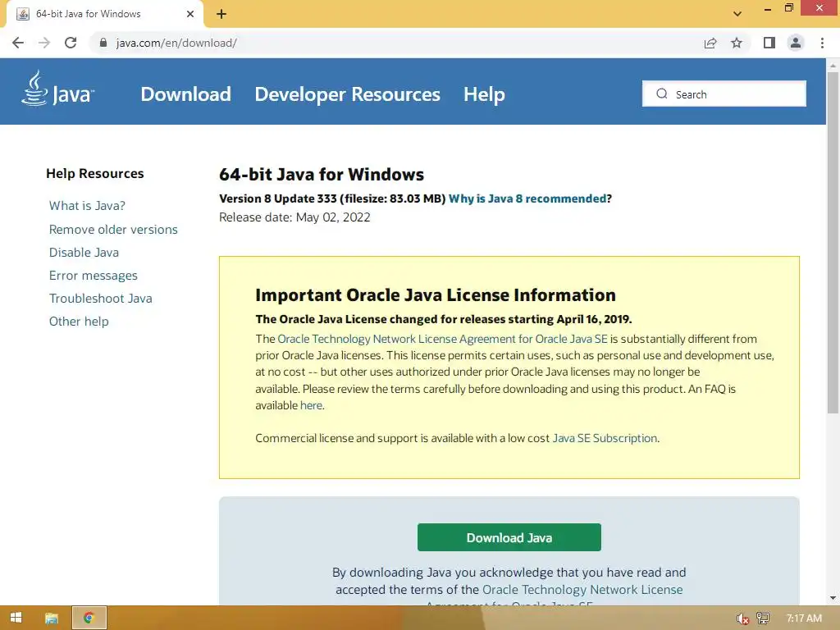The image size is (840, 630).
Task: Click the share page icon in address bar
Action: pyautogui.click(x=710, y=43)
